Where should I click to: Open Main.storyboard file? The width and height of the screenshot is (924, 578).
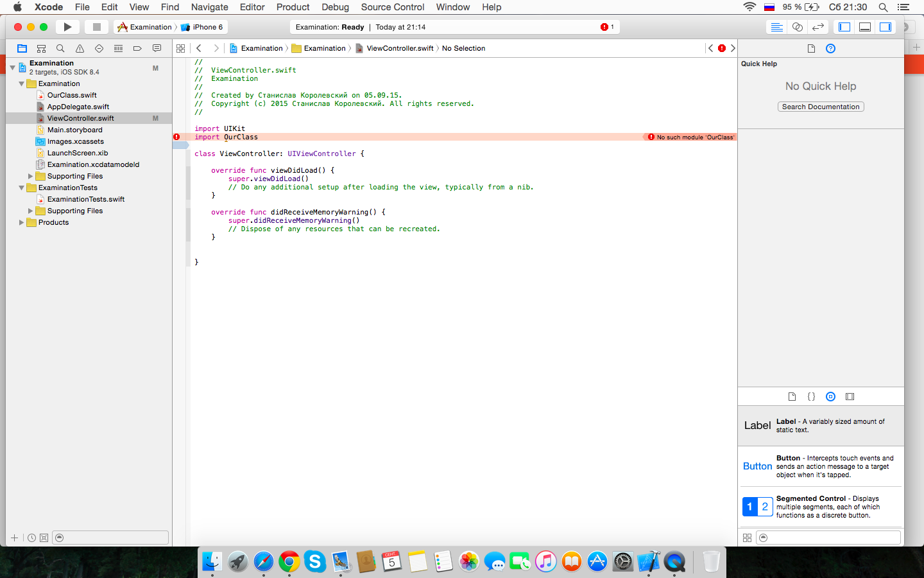[x=75, y=130]
